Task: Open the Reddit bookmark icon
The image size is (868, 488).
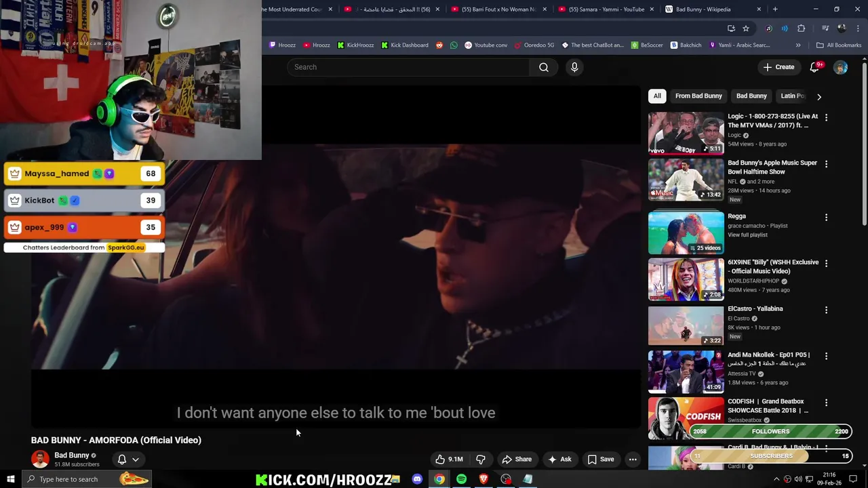Action: click(x=439, y=45)
